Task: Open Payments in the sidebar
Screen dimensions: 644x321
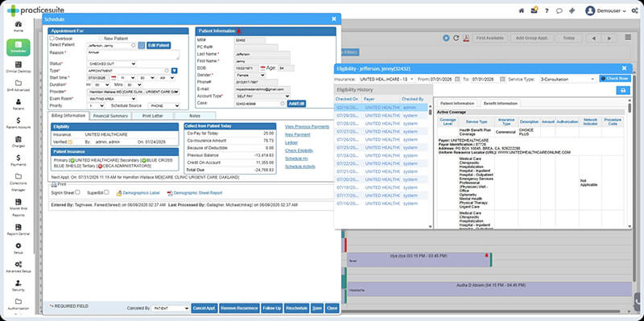Action: [x=18, y=161]
